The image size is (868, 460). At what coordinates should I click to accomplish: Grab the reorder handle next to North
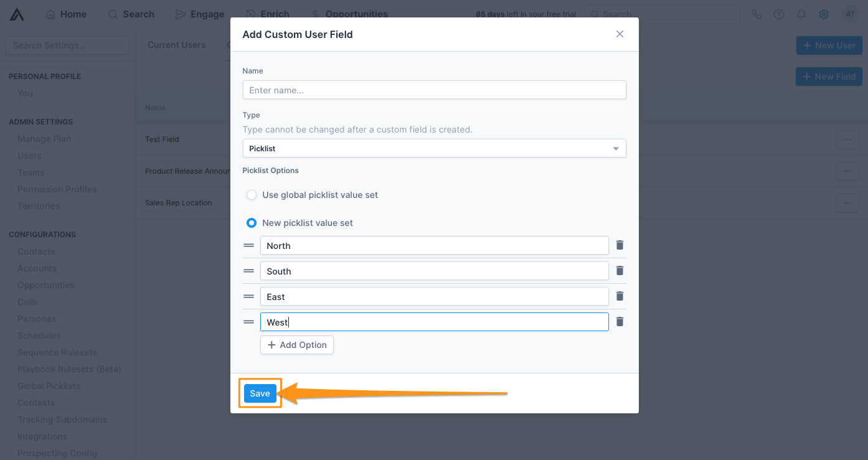tap(248, 245)
